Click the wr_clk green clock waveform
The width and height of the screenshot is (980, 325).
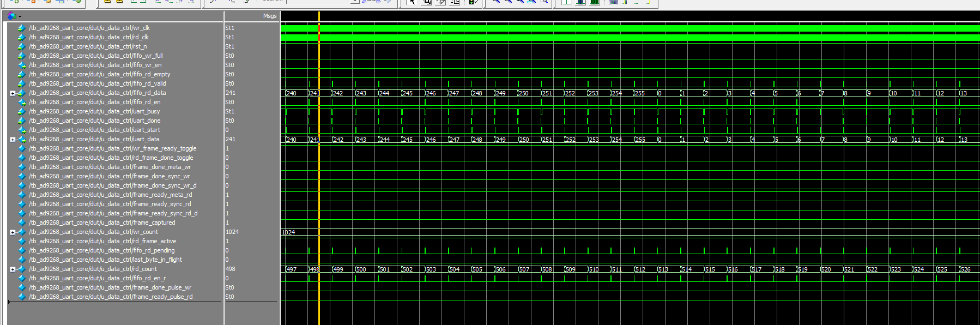click(630, 28)
